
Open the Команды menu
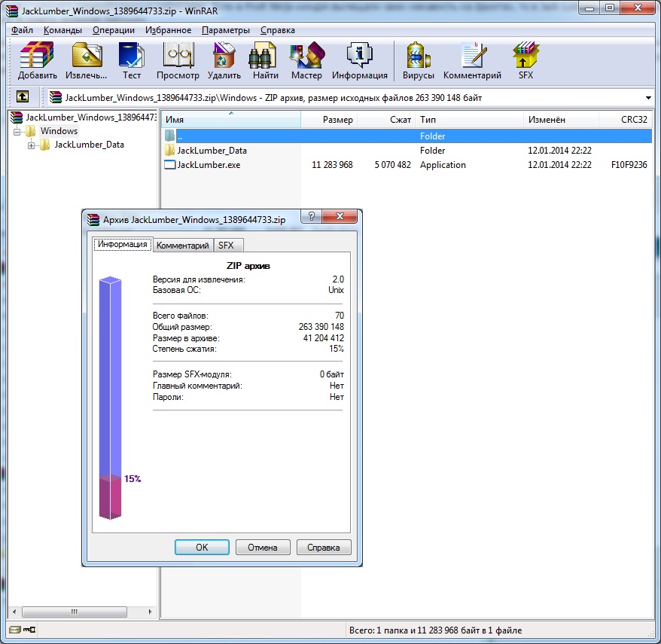point(62,30)
